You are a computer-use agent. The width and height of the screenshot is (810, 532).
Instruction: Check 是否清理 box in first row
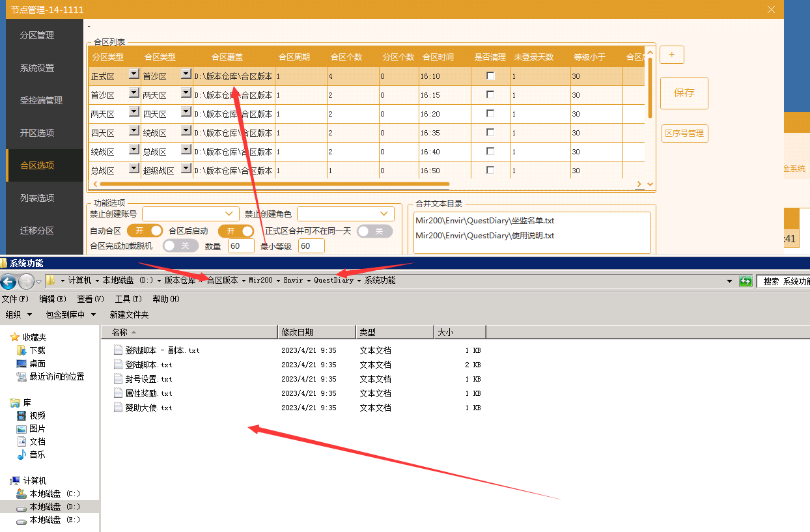tap(490, 76)
